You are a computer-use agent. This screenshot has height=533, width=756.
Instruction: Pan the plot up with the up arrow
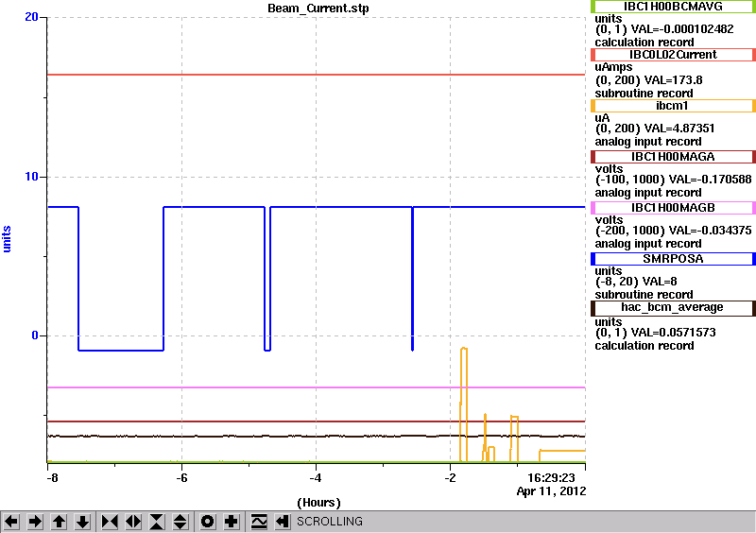click(59, 522)
